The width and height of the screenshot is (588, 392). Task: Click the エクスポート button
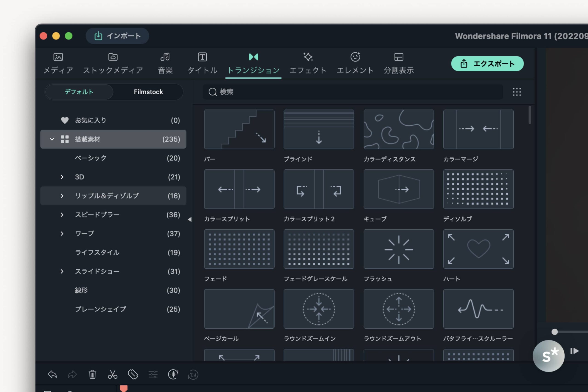[487, 64]
